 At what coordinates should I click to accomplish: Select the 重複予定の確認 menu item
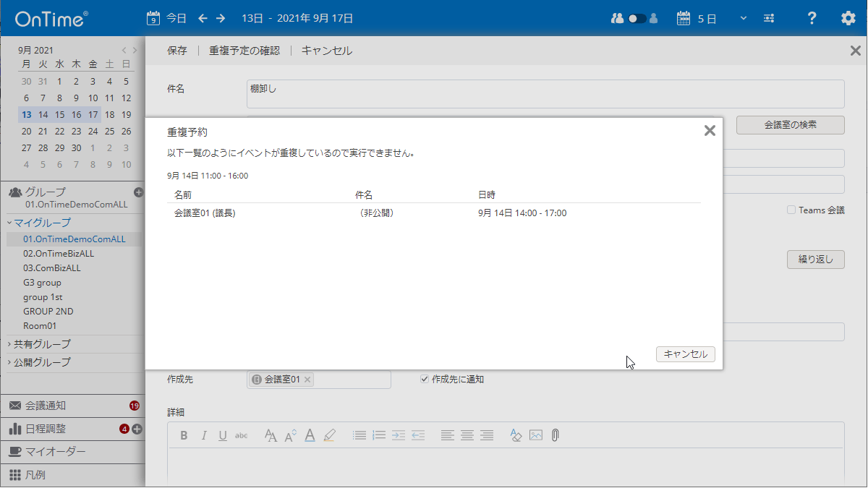click(x=245, y=51)
